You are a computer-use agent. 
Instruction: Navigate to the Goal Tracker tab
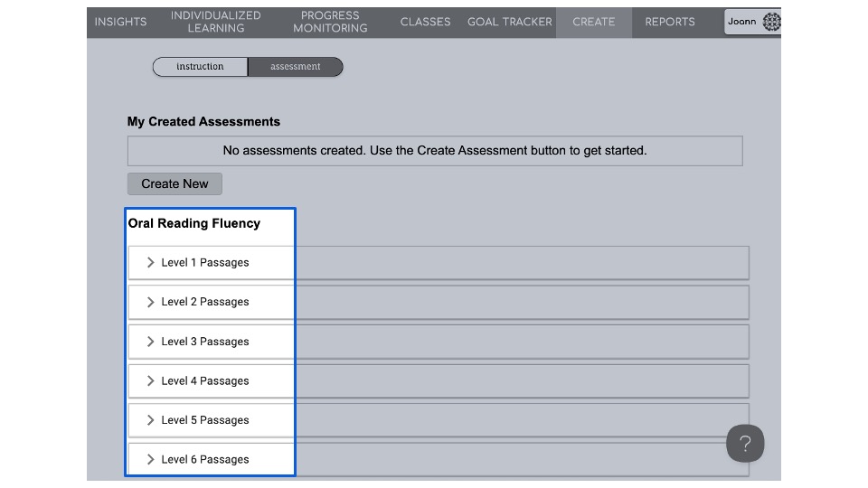[x=509, y=23]
